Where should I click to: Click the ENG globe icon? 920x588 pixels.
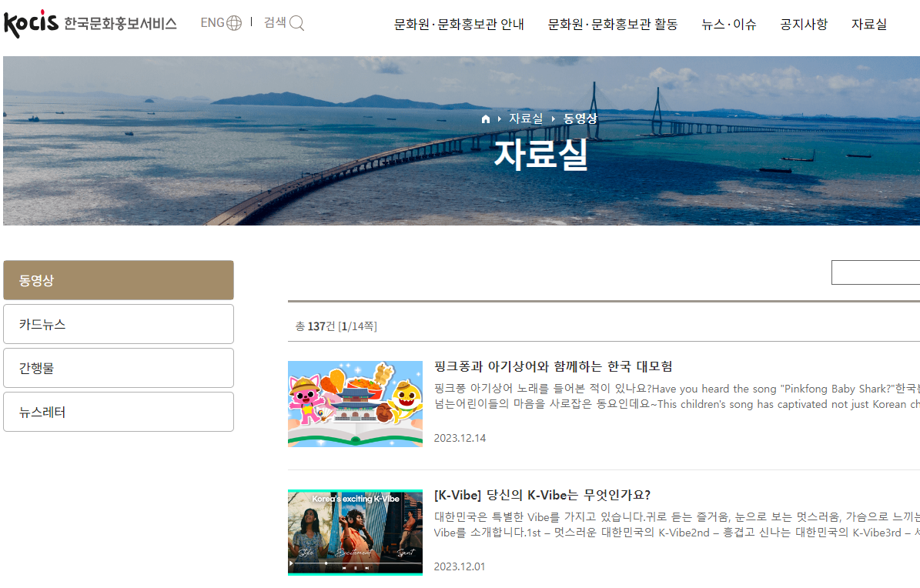click(233, 22)
